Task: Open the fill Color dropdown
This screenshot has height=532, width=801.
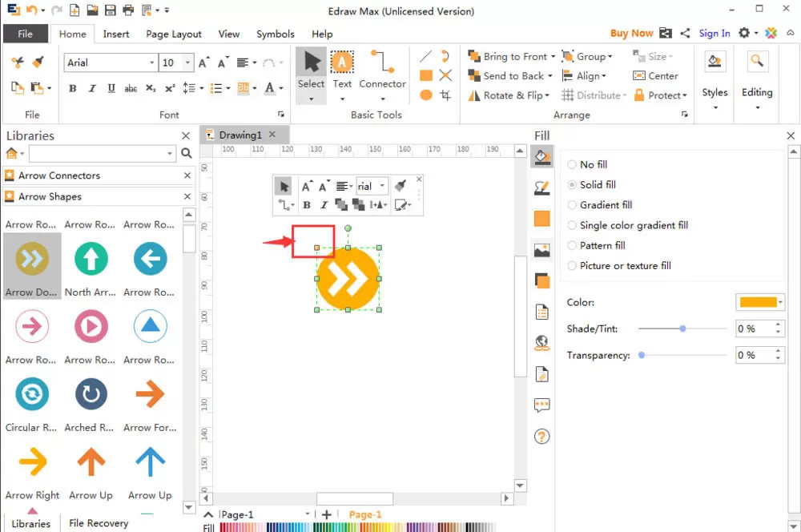Action: click(780, 302)
